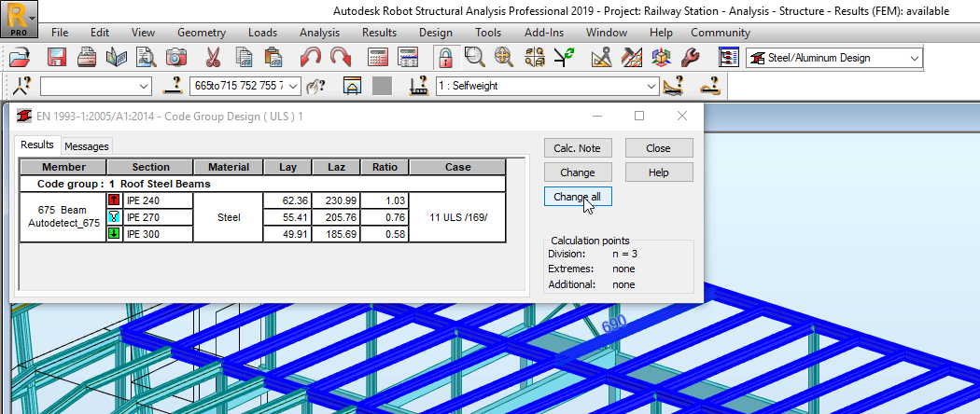Open Job Preferences red wrench icon

[x=691, y=58]
